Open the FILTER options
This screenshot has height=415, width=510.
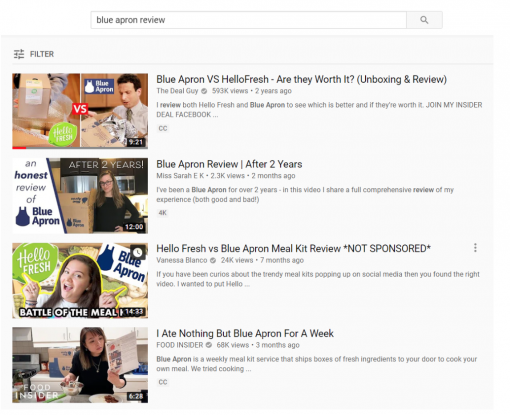(x=33, y=54)
